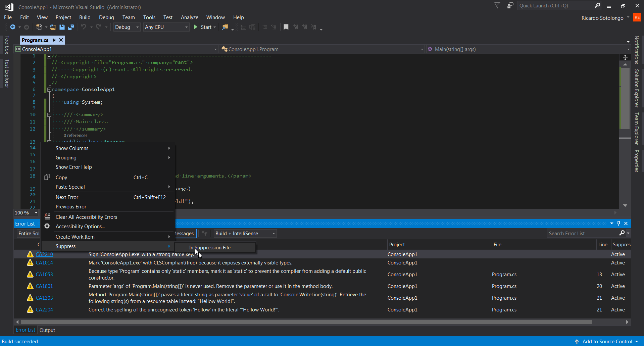The image size is (644, 346).
Task: Click the RS user account badge
Action: pos(637,17)
